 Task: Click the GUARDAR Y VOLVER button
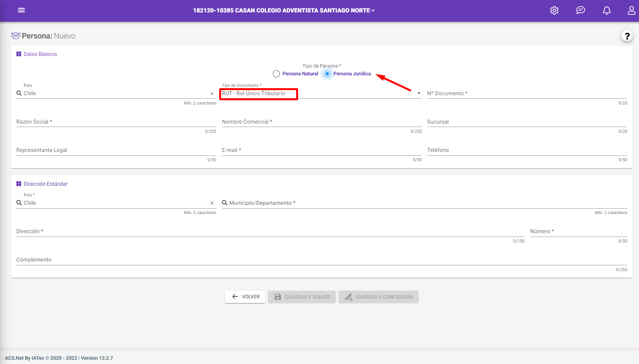coord(302,297)
